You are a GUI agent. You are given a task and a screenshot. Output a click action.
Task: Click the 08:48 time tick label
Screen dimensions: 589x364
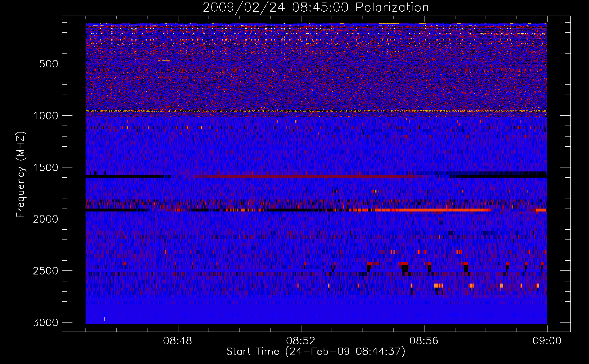click(178, 341)
